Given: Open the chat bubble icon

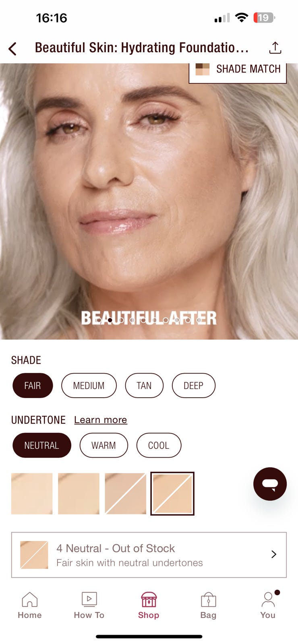Looking at the screenshot, I should (x=270, y=484).
